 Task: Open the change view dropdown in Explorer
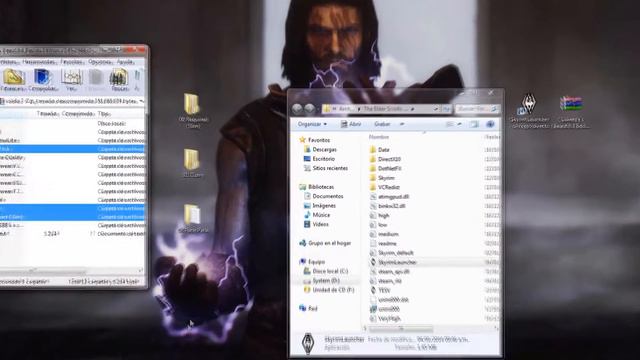[x=460, y=124]
